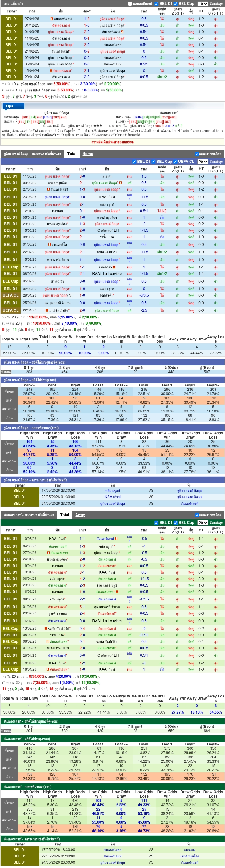225x868 pixels.
Task: Click red card icon in 27/04/26 head-to-head row
Action: (x=51, y=19)
